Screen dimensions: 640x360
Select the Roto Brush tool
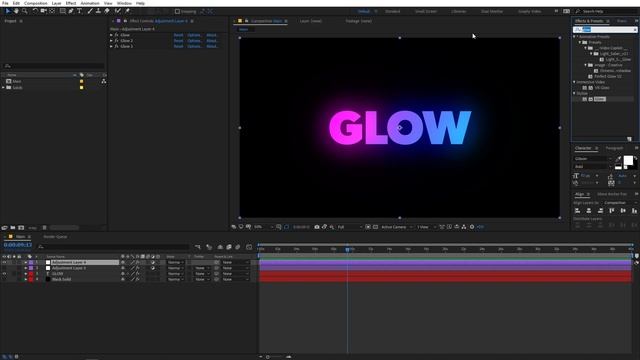[x=118, y=11]
